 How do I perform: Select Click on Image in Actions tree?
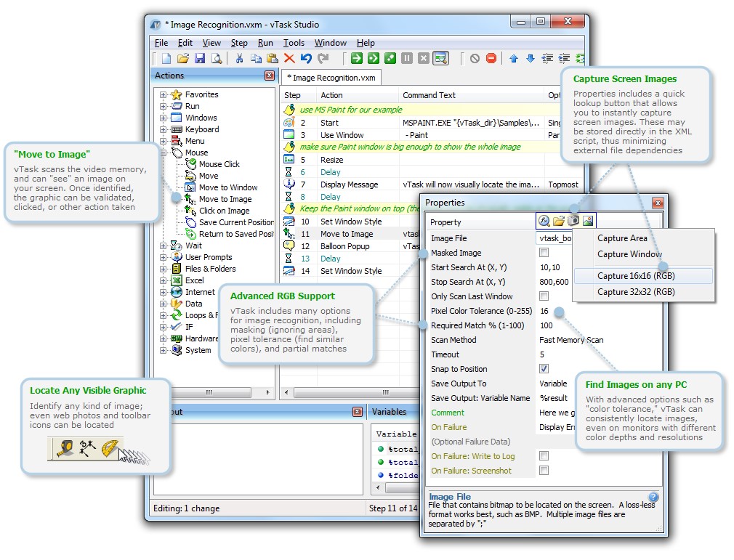coord(225,211)
